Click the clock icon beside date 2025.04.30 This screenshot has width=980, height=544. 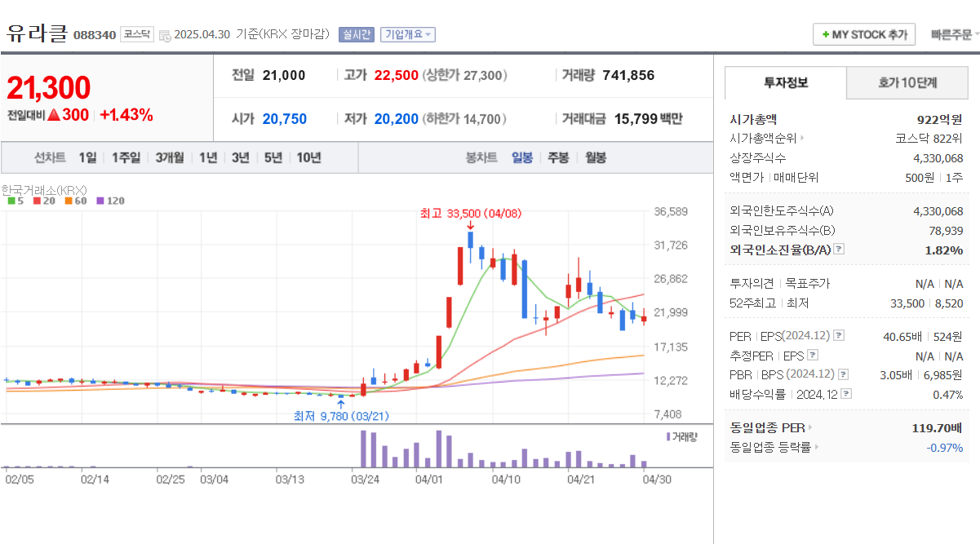(x=165, y=34)
